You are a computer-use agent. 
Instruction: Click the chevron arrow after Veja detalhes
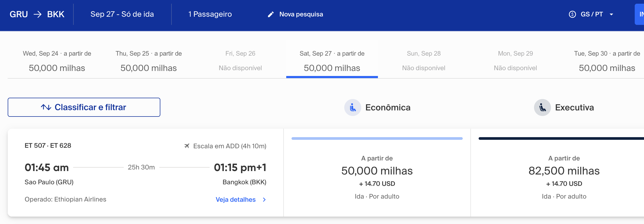[264, 200]
